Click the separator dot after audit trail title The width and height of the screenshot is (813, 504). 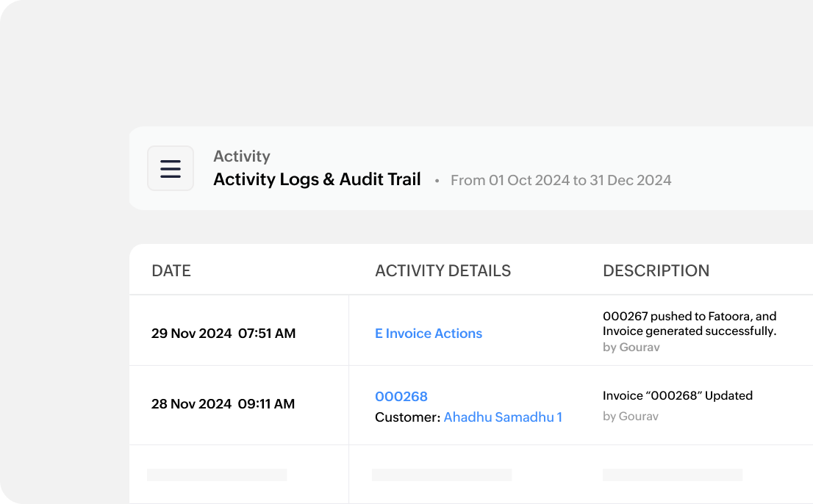pos(437,181)
